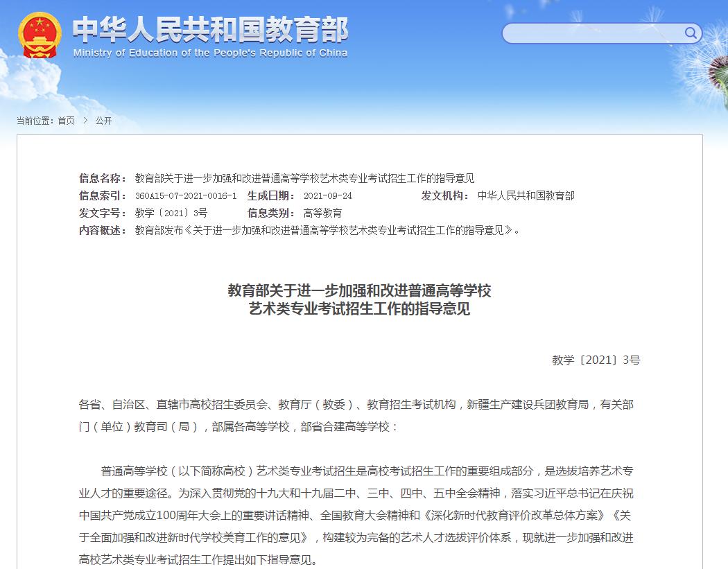Click inside the search input field
728x569 pixels.
(x=589, y=33)
